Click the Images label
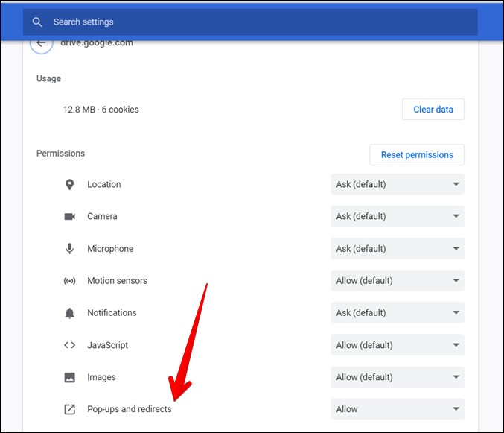The image size is (504, 433). (x=101, y=377)
